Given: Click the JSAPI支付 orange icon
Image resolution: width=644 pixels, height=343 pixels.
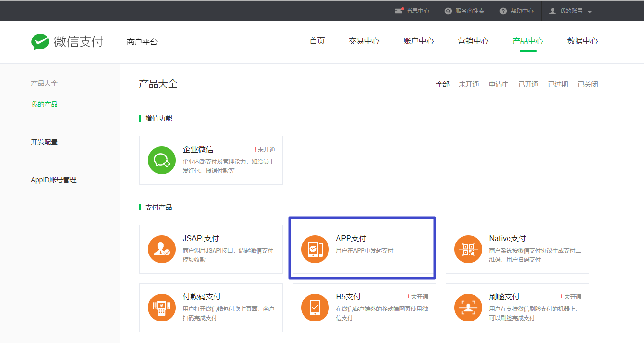Looking at the screenshot, I should click(x=162, y=249).
